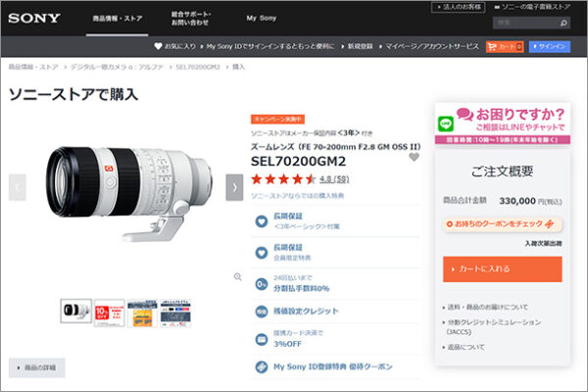The image size is (588, 392).
Task: Open the My Sony menu item
Action: click(x=262, y=18)
